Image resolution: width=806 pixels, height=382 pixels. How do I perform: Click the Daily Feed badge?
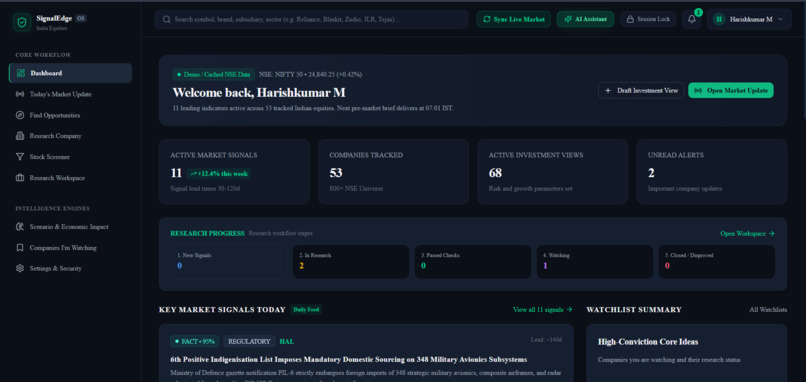click(x=306, y=310)
